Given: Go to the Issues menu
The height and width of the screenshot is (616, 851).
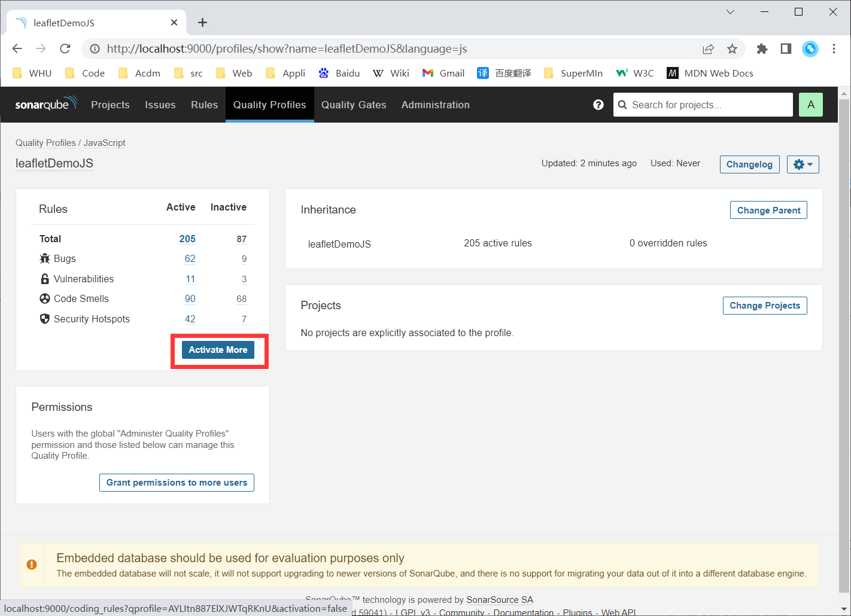Looking at the screenshot, I should click(160, 105).
